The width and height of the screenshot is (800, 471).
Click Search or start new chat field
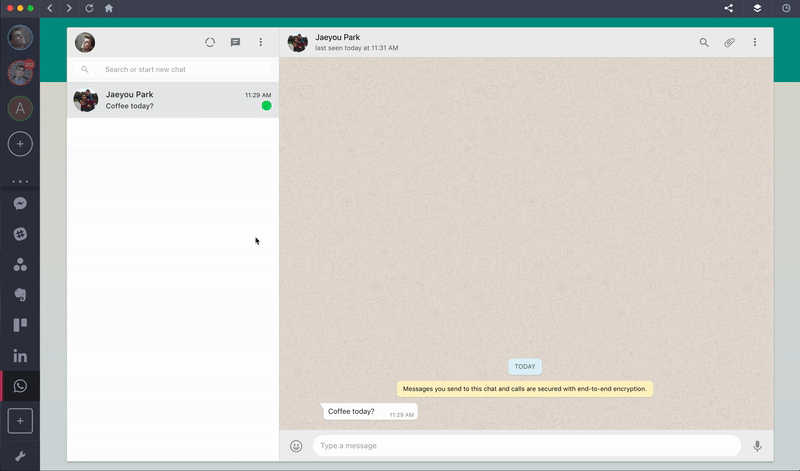click(172, 69)
